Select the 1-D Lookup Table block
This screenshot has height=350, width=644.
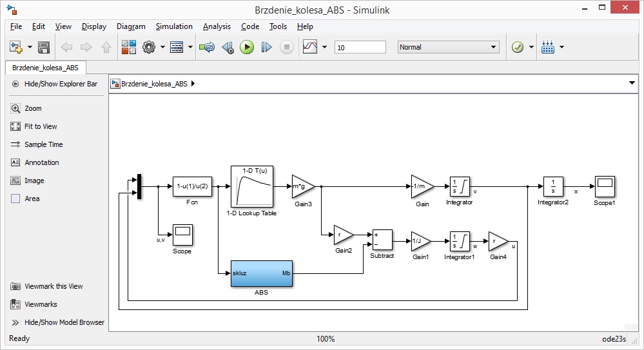pos(252,186)
